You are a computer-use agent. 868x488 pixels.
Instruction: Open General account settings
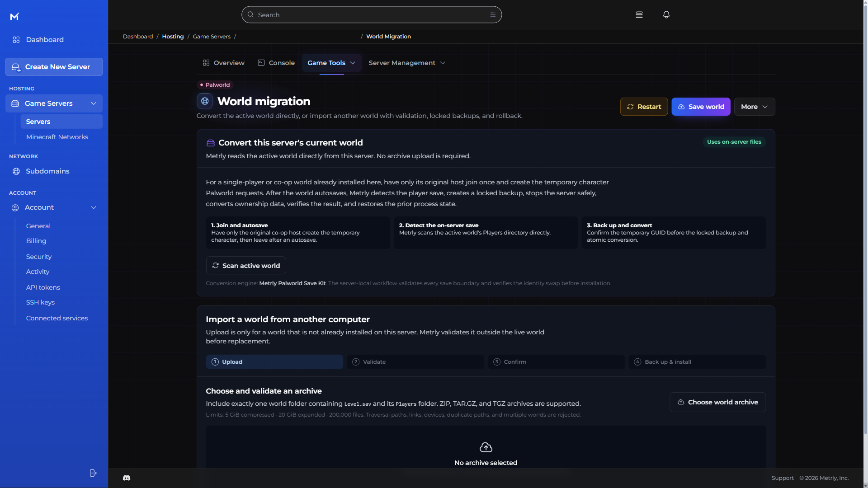(x=38, y=226)
